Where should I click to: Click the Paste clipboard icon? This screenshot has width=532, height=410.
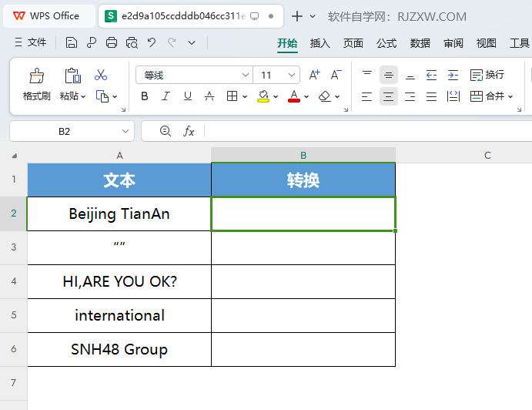[x=72, y=76]
